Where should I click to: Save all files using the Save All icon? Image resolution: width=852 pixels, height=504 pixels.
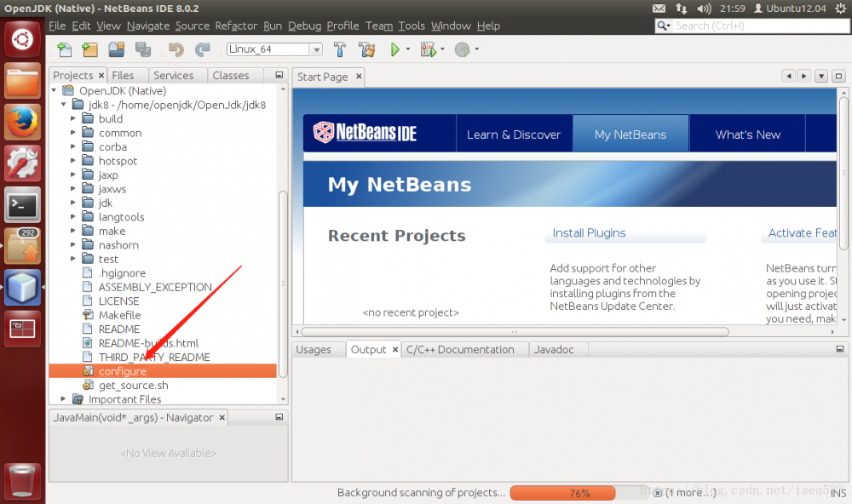coord(143,49)
